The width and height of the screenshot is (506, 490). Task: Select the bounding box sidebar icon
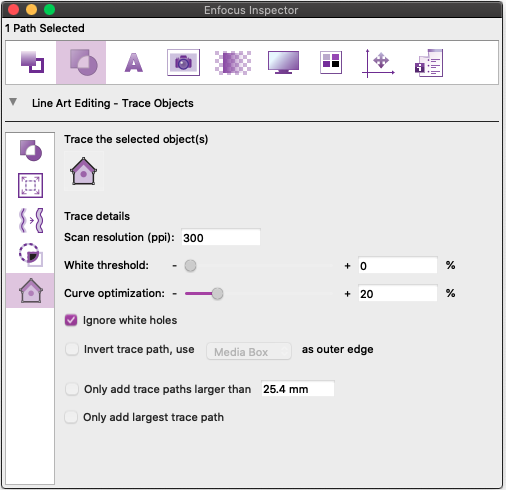[x=30, y=185]
